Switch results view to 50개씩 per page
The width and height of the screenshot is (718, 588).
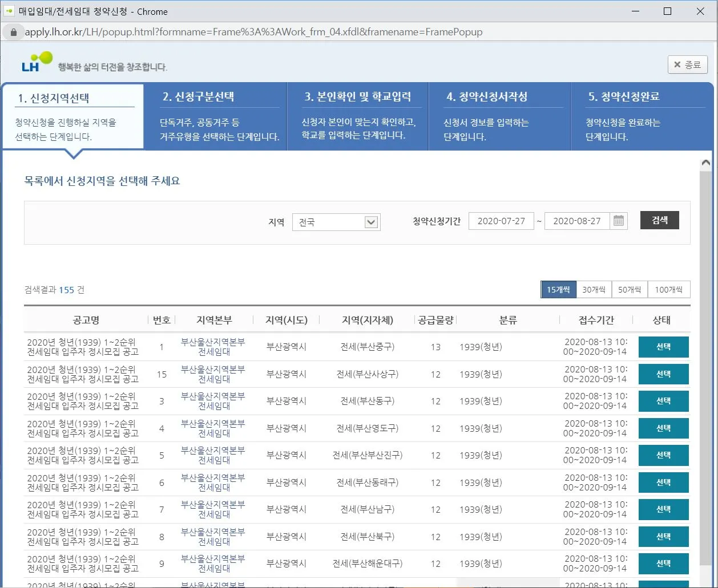click(630, 289)
